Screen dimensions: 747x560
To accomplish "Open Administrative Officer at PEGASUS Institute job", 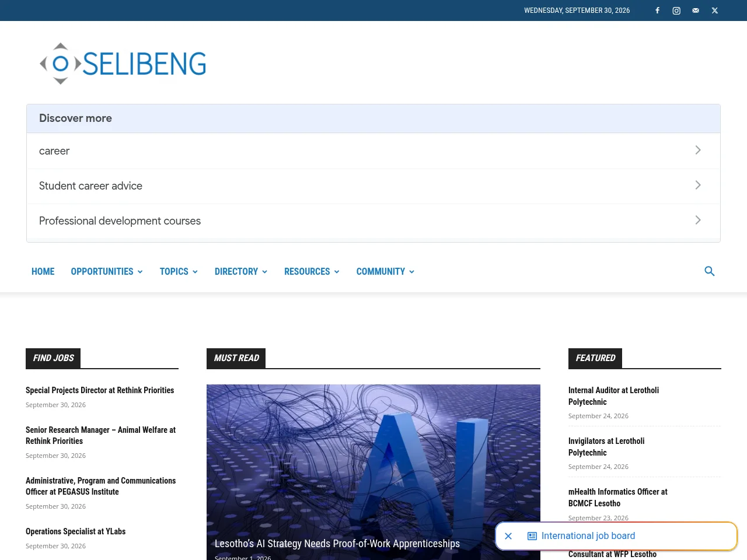I will (100, 486).
